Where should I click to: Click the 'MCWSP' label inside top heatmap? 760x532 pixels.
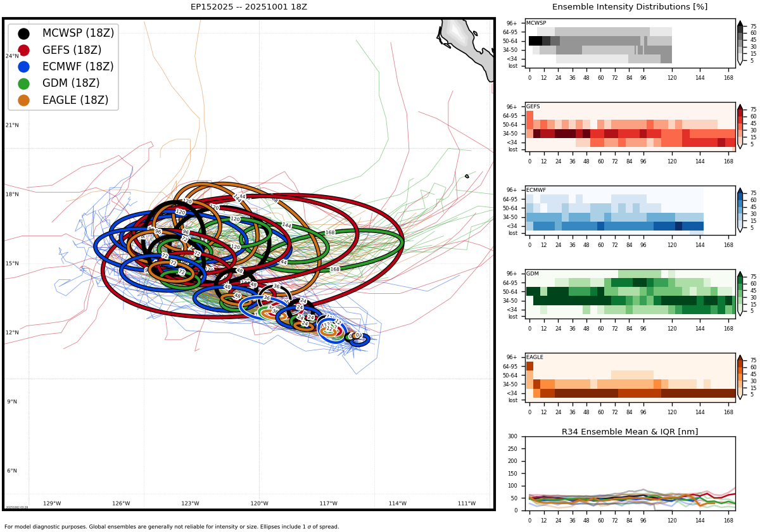(x=536, y=23)
